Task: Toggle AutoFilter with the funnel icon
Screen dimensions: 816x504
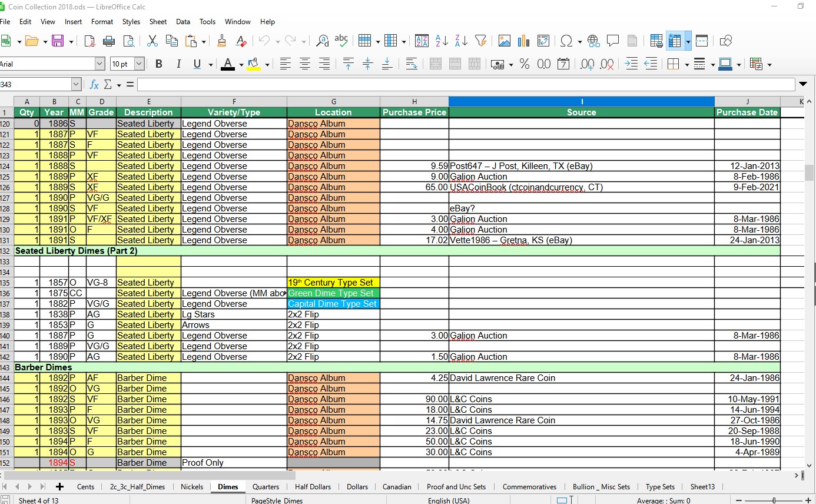Action: 480,41
